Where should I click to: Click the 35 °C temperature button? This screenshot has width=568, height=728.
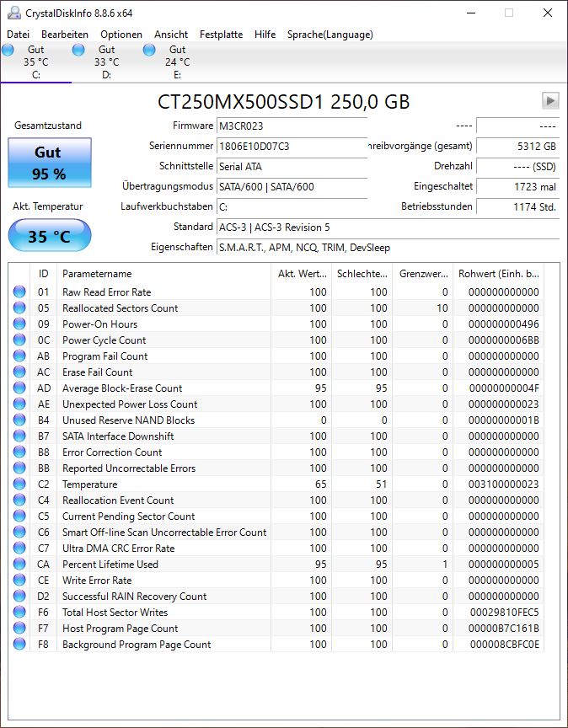[49, 236]
